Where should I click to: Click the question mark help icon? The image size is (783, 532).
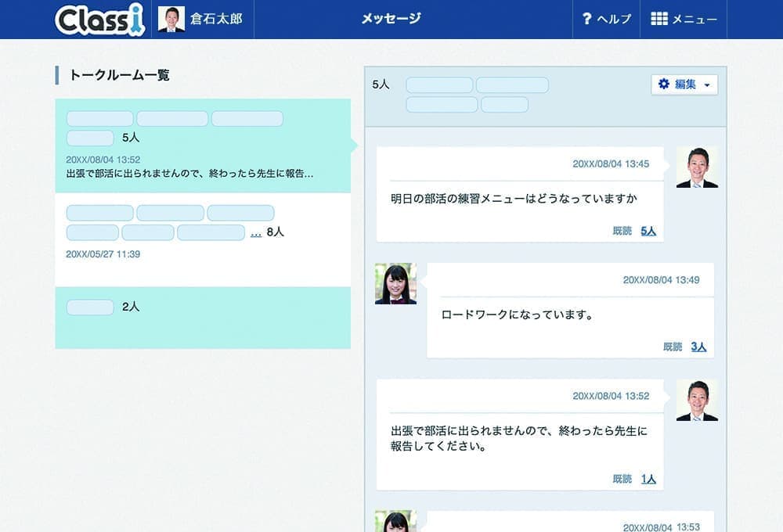point(586,19)
